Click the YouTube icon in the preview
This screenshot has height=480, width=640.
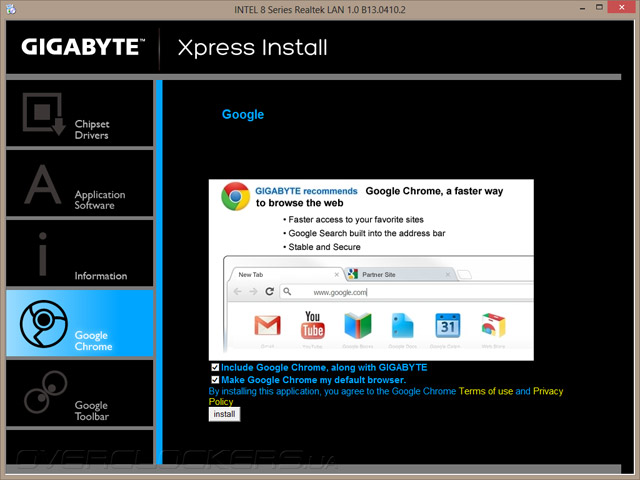313,325
